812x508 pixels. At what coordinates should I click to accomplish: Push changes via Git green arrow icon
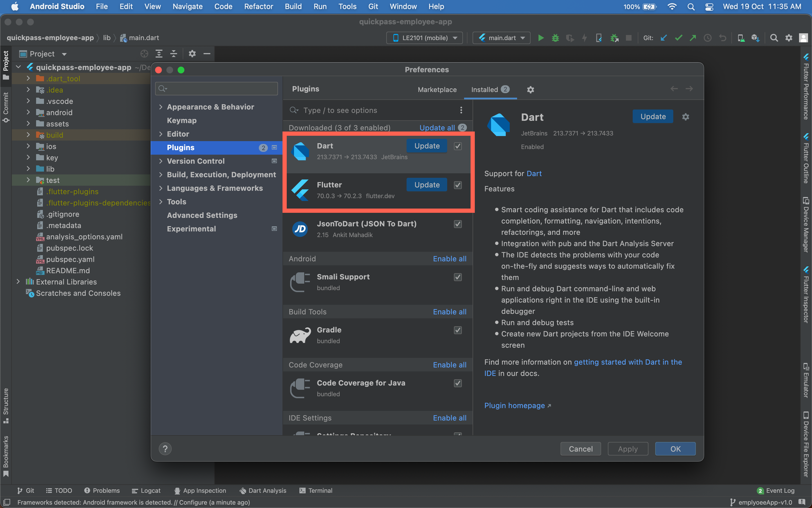pos(693,38)
